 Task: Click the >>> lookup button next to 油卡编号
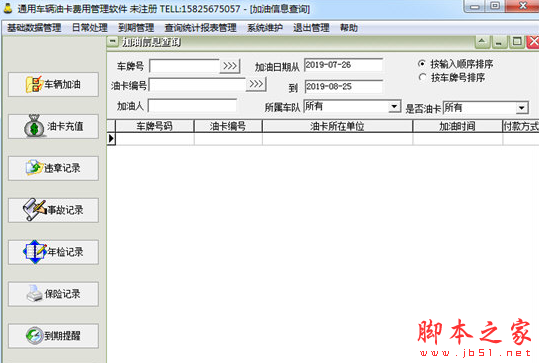pos(256,84)
